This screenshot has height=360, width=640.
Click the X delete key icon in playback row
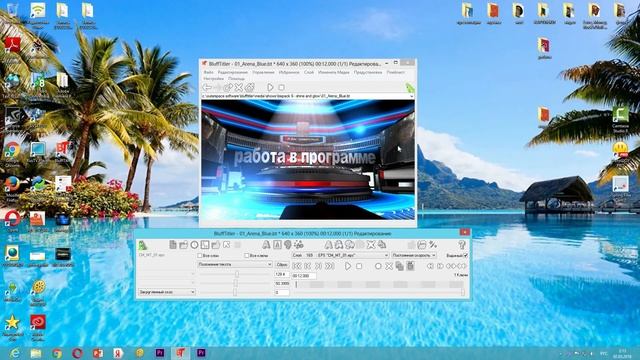pos(389,266)
